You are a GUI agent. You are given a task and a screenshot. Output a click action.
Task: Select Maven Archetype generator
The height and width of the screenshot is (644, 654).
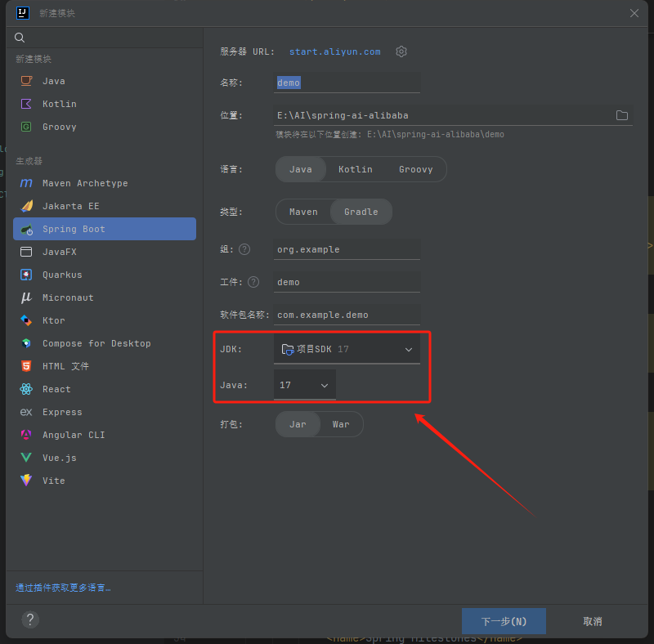105,183
